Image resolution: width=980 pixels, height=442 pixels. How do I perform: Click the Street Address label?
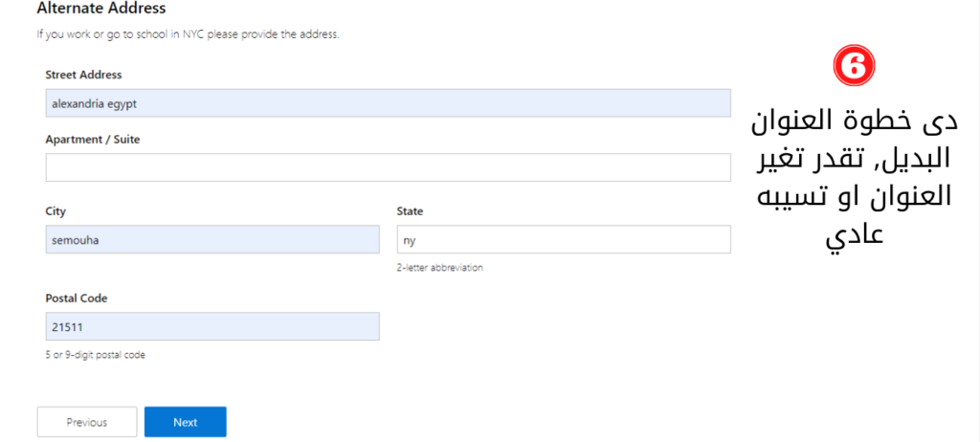pos(84,75)
